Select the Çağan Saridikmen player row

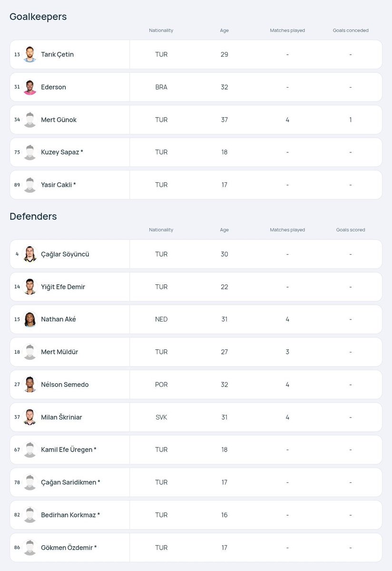(x=196, y=482)
